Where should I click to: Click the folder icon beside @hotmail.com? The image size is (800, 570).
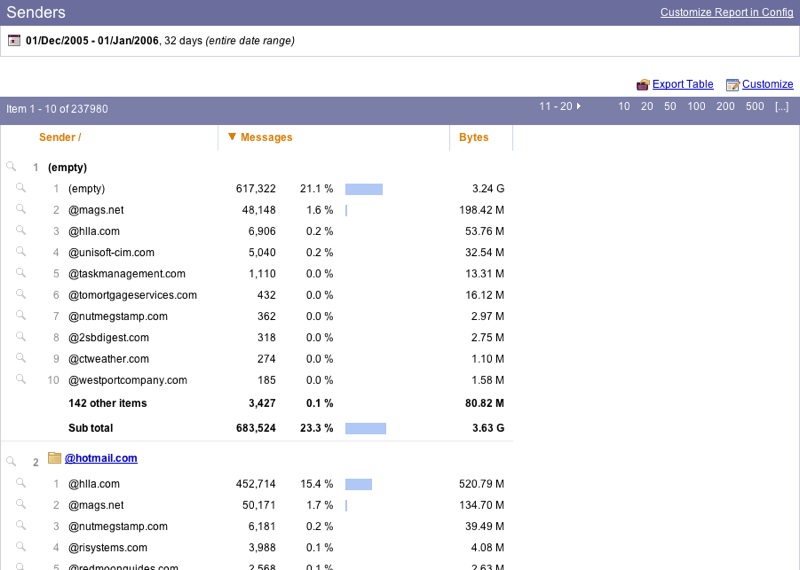55,459
